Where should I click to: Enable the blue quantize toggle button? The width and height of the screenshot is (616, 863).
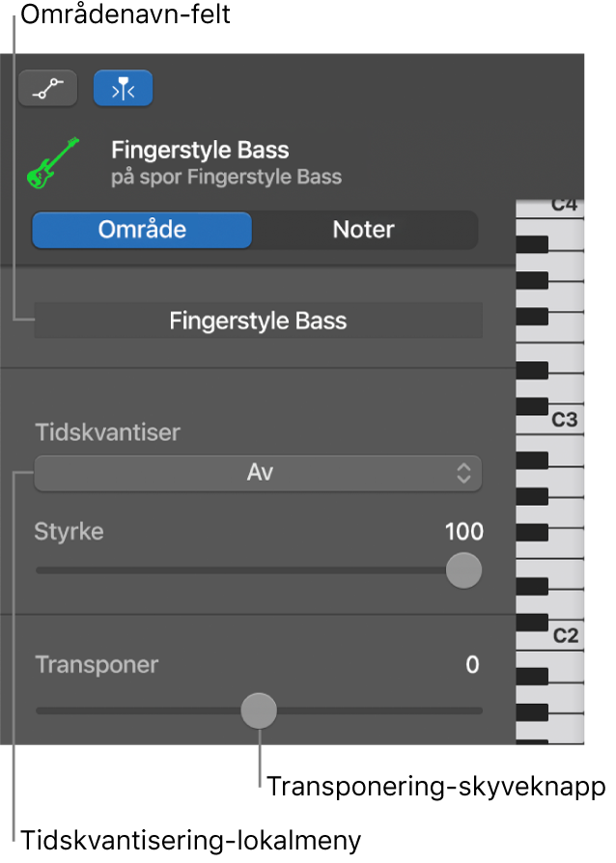(123, 88)
